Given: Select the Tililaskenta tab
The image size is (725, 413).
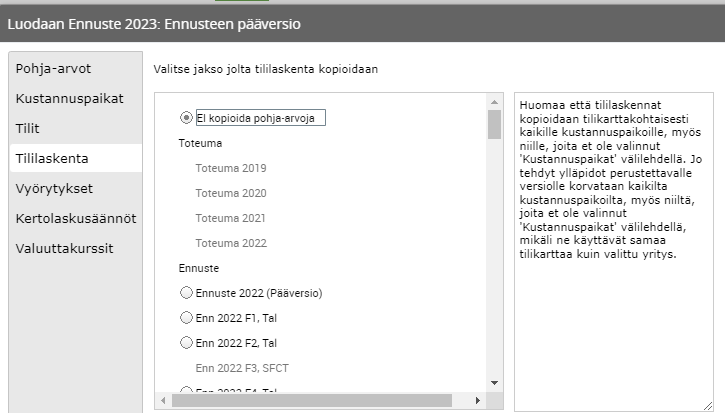Looking at the screenshot, I should pos(52,158).
